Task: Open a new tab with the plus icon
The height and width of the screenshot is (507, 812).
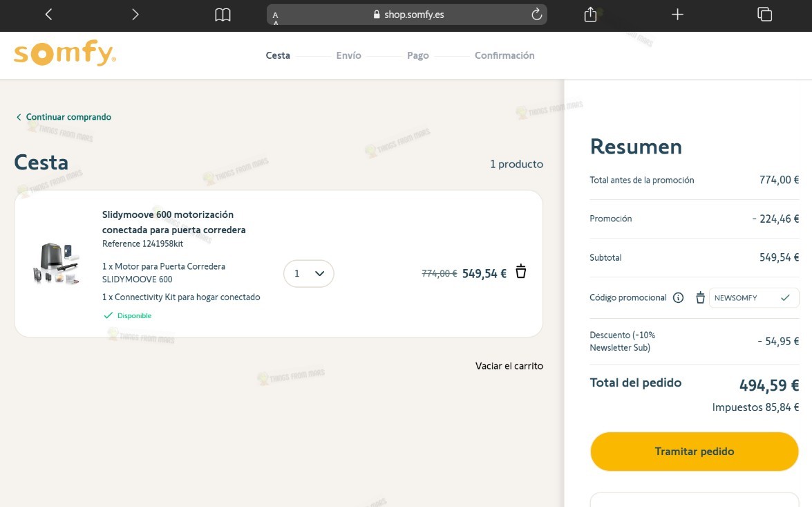Action: [677, 15]
